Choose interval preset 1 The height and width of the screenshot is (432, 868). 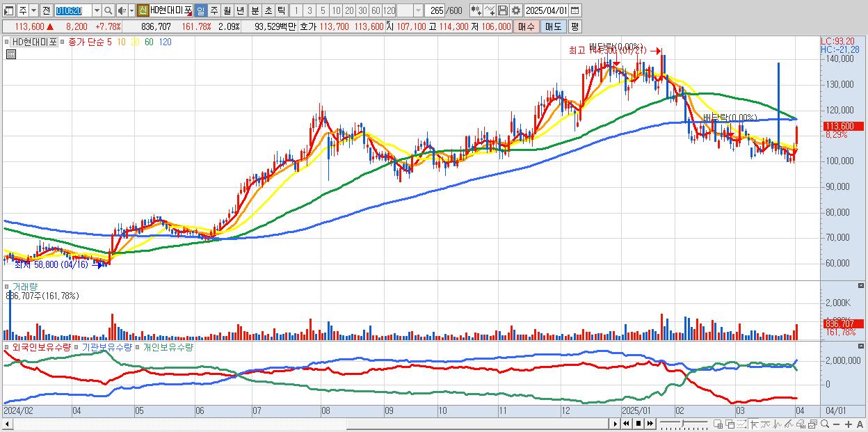[296, 10]
